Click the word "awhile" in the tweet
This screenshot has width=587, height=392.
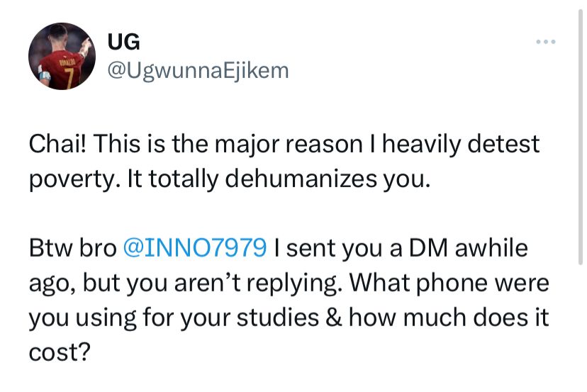(x=490, y=248)
